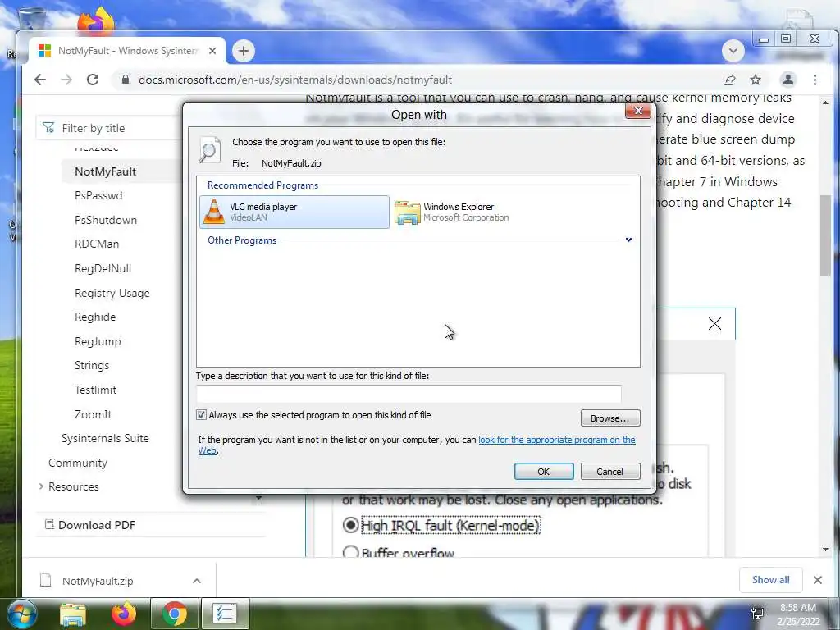Cancel the Open with dialog
Screen dimensions: 840x630
pos(610,472)
